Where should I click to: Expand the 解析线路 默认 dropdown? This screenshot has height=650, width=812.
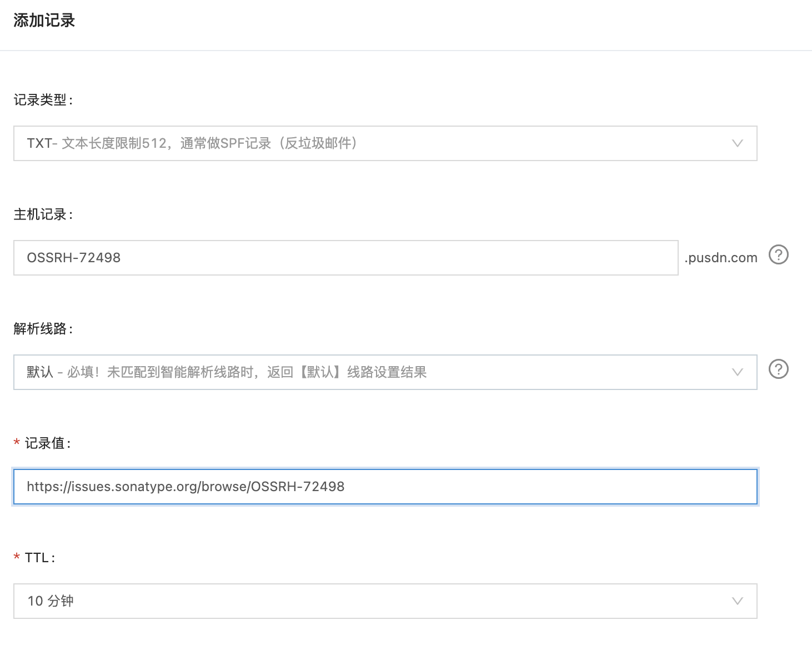click(385, 372)
